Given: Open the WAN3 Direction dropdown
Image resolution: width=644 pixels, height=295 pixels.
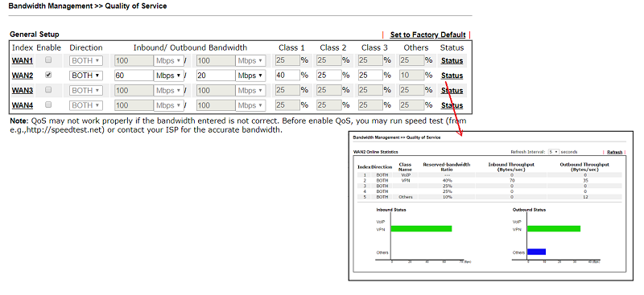Looking at the screenshot, I should click(86, 90).
